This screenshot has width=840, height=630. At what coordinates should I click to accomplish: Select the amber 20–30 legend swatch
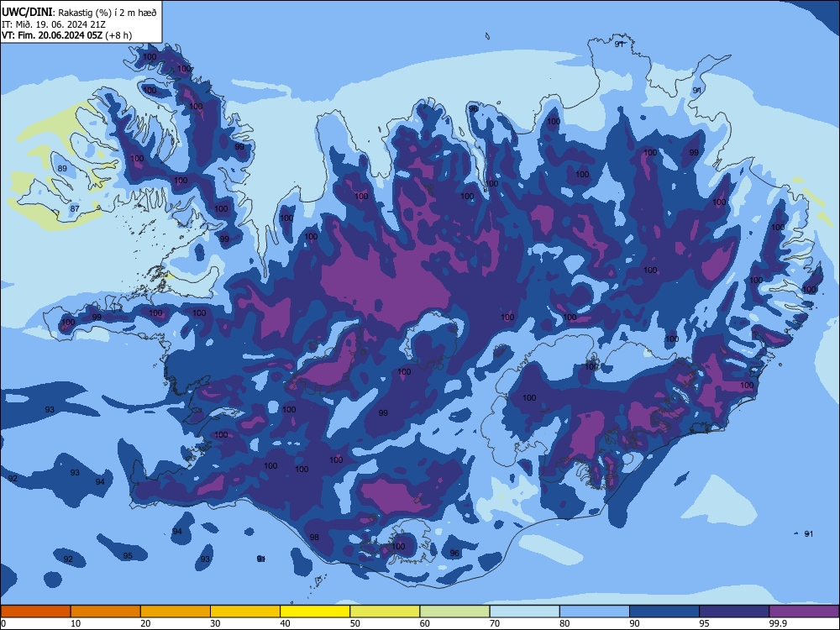[176, 612]
